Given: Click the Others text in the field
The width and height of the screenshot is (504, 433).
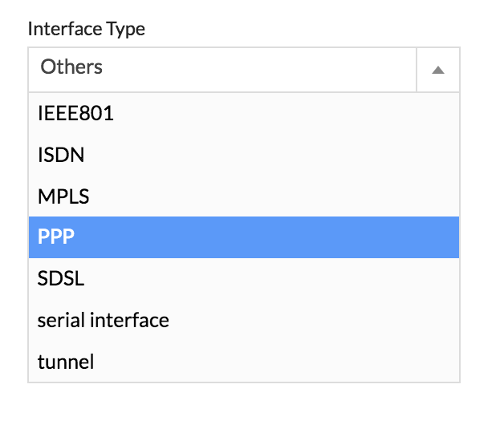Looking at the screenshot, I should pos(71,67).
